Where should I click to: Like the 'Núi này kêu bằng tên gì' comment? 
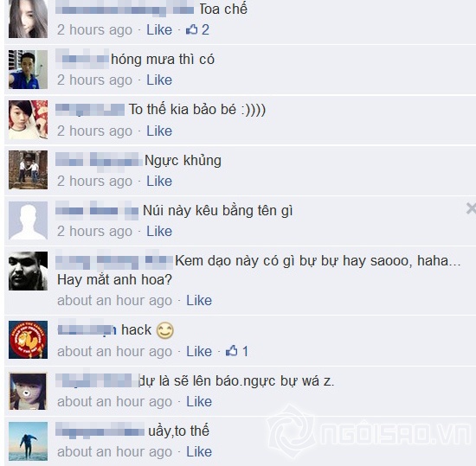(159, 232)
